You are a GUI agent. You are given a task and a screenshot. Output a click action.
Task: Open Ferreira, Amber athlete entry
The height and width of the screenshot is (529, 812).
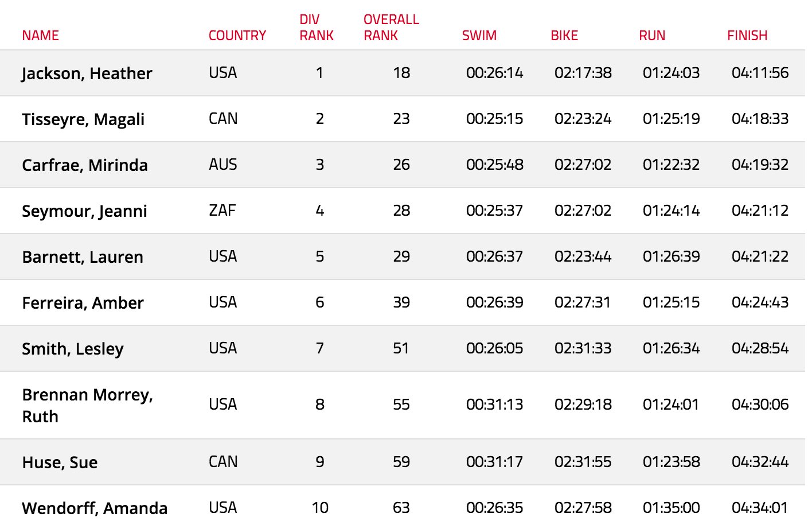point(83,303)
